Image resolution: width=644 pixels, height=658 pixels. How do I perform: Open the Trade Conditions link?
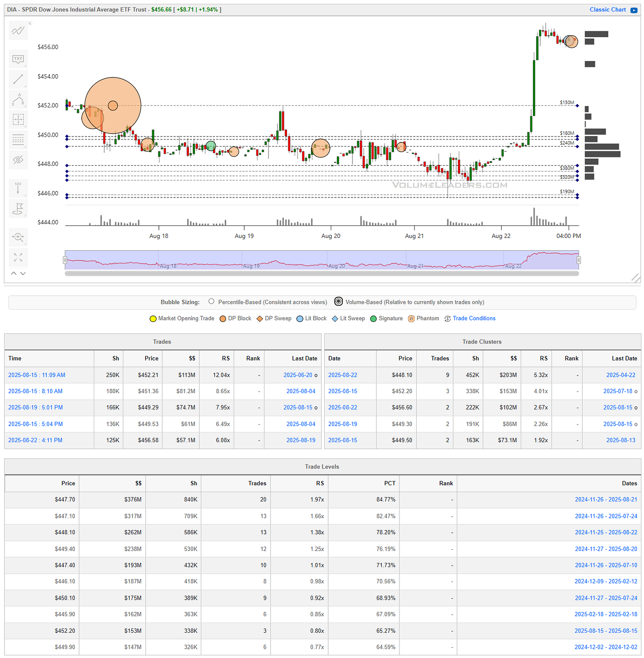coord(474,318)
